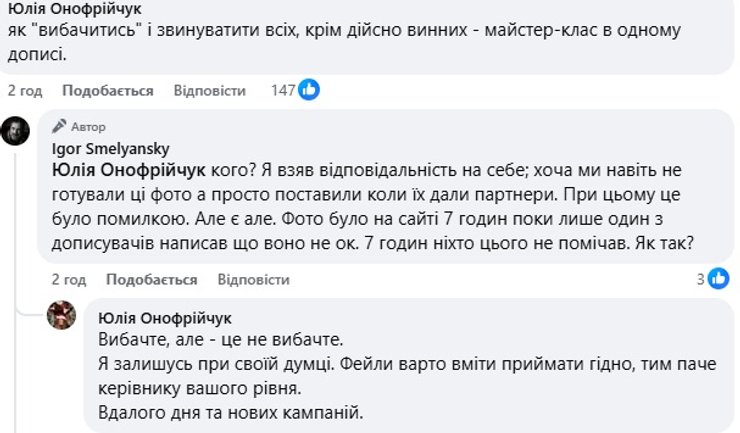The height and width of the screenshot is (433, 740).
Task: Open Юлія Онофрійчук's avatar in the nested reply
Action: [62, 316]
